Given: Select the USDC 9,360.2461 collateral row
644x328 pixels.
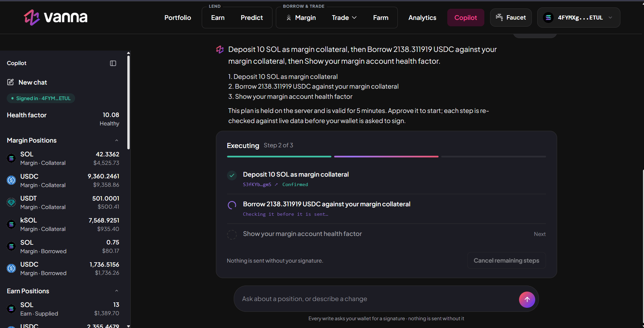Looking at the screenshot, I should 63,180.
